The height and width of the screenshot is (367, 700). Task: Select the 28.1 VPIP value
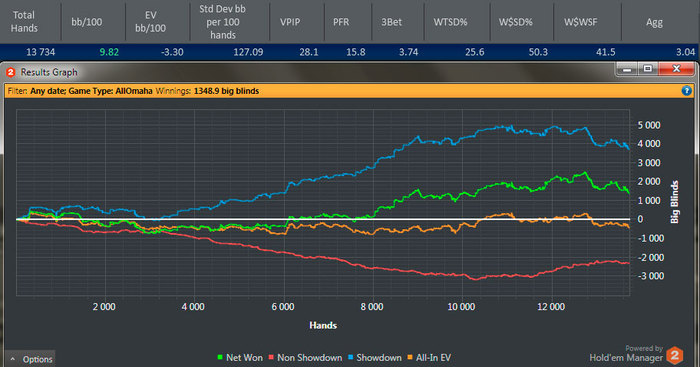309,52
